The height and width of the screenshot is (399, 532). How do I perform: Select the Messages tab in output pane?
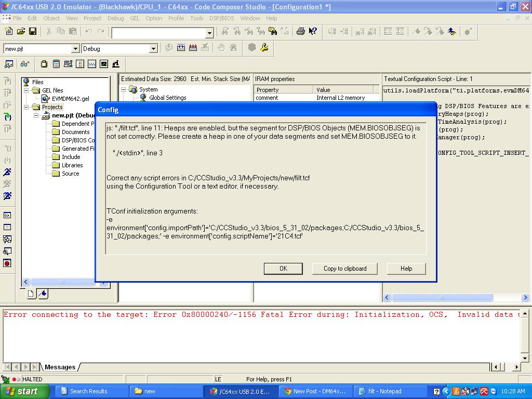click(x=60, y=367)
